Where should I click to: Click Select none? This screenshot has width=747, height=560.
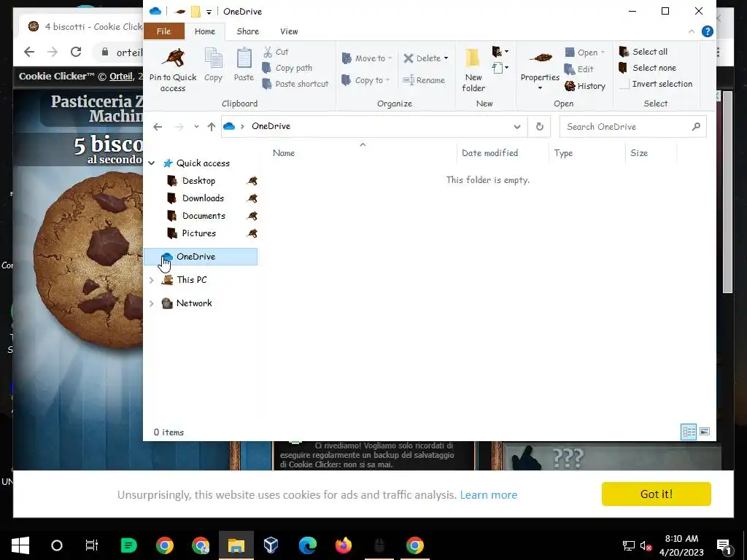647,68
